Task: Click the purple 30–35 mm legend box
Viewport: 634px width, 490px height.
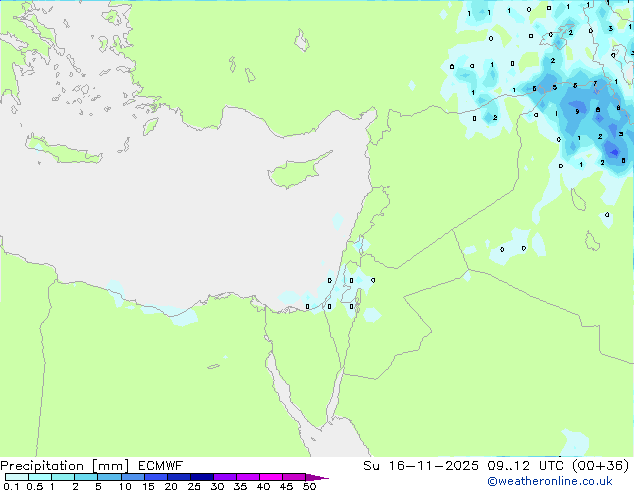Action: (x=225, y=477)
